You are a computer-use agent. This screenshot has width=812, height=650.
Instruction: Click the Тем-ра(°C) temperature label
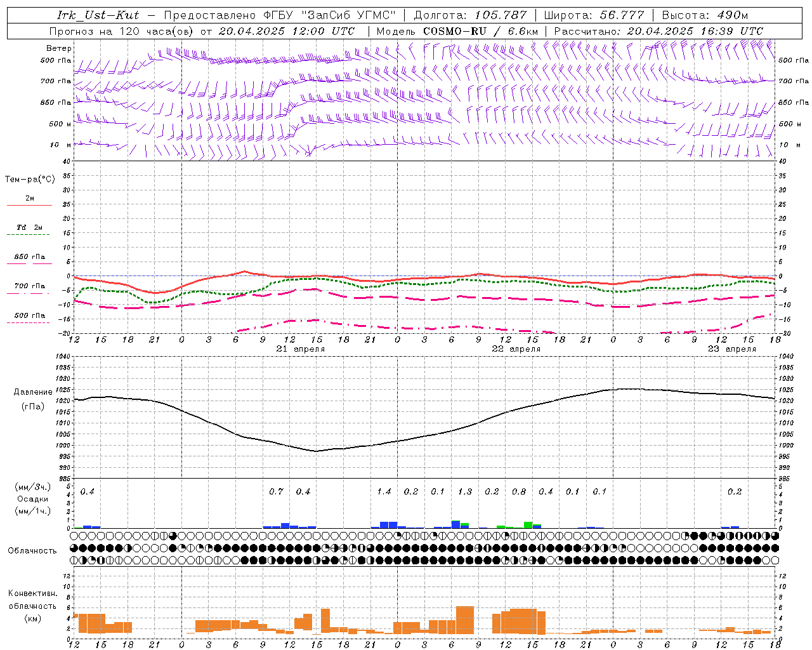pos(30,180)
